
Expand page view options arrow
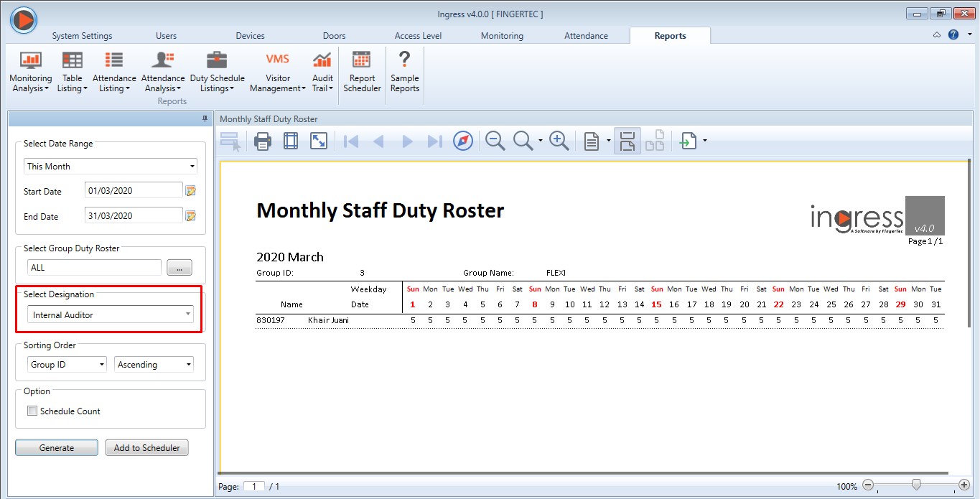click(x=609, y=141)
